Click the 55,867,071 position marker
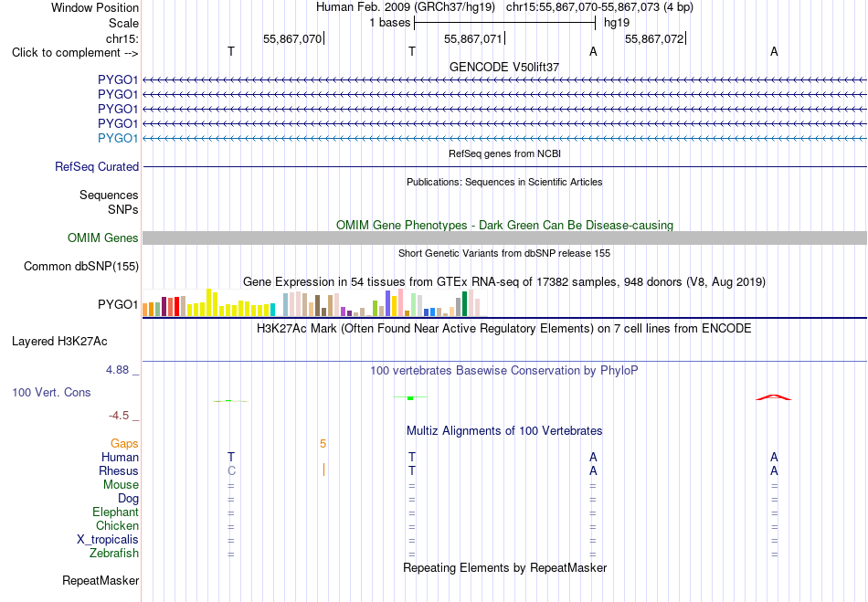Viewport: 868px width, 602px height. point(473,38)
